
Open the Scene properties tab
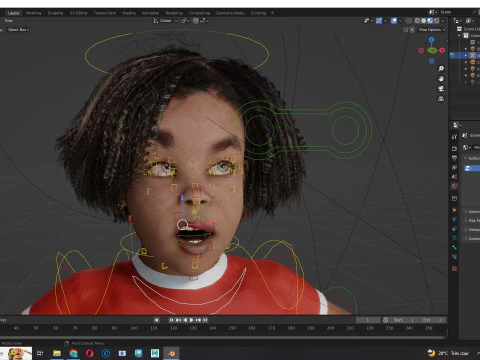(454, 177)
